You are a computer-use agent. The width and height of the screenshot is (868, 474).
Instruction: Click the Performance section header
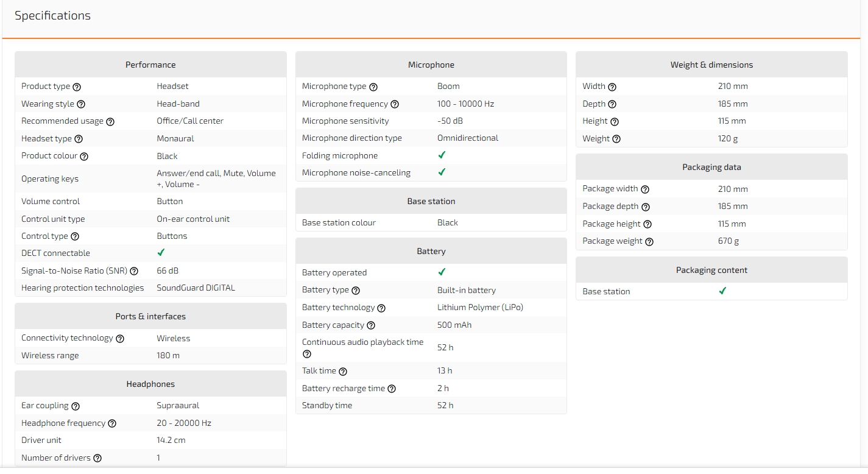150,65
